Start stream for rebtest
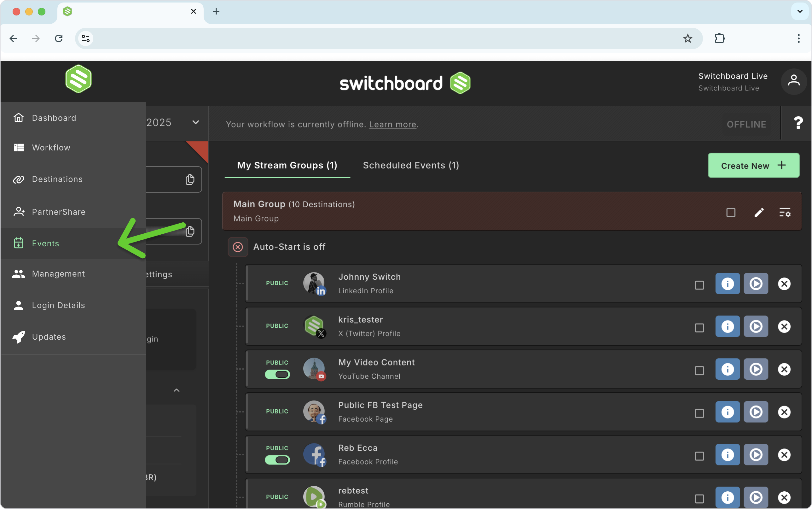The height and width of the screenshot is (509, 812). click(x=756, y=497)
